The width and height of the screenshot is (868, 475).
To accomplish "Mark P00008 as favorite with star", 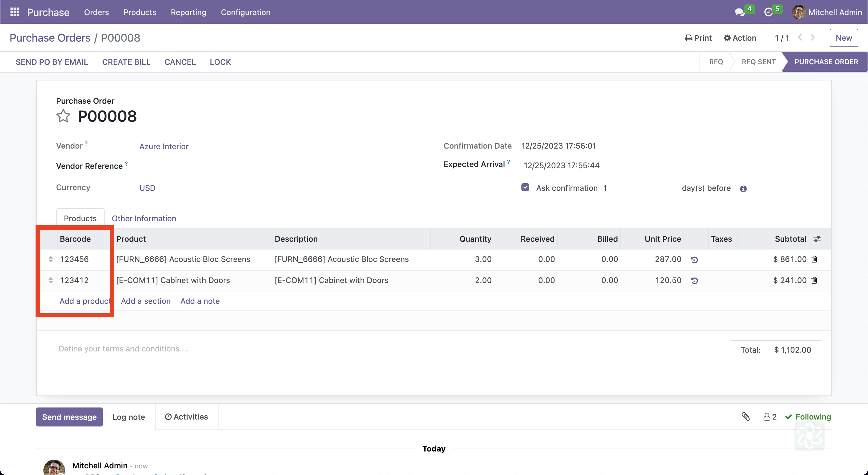I will tap(63, 116).
